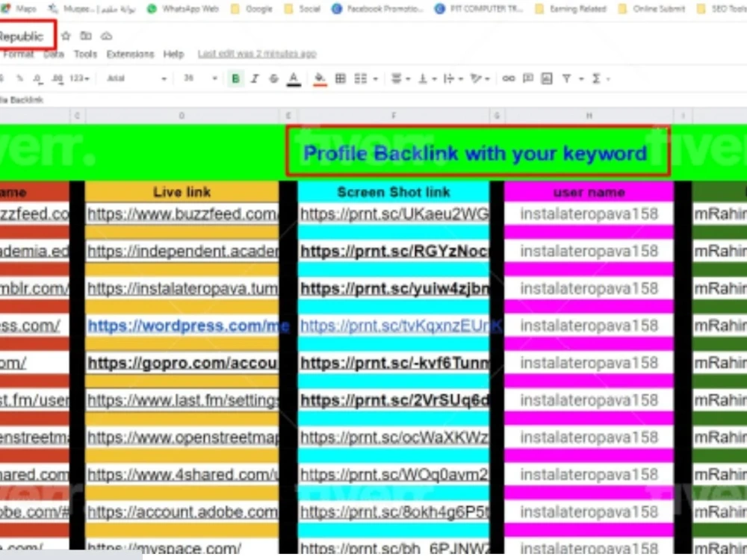Open the prnt.sc/UKaeu2WG screenshot link
Viewport: 747px width, 560px height.
click(394, 214)
